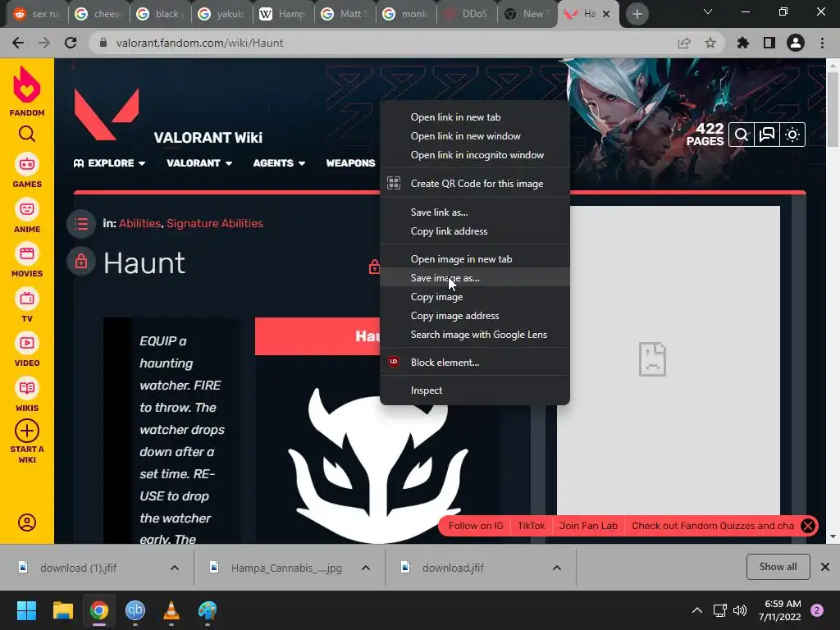Screen dimensions: 840x630
Task: Choose Copy image address
Action: click(x=475, y=316)
